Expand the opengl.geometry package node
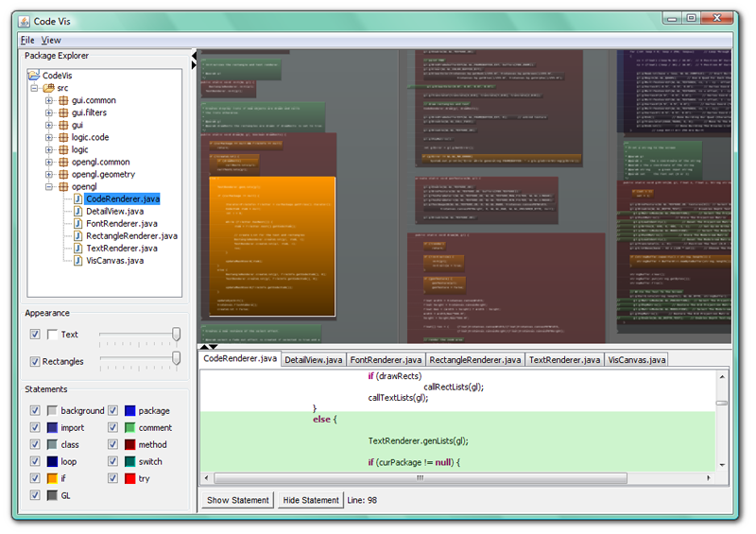 49,175
